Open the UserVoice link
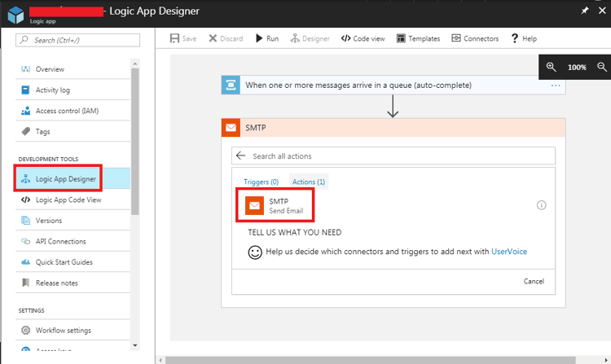Screen dimensions: 611x364 (509, 252)
